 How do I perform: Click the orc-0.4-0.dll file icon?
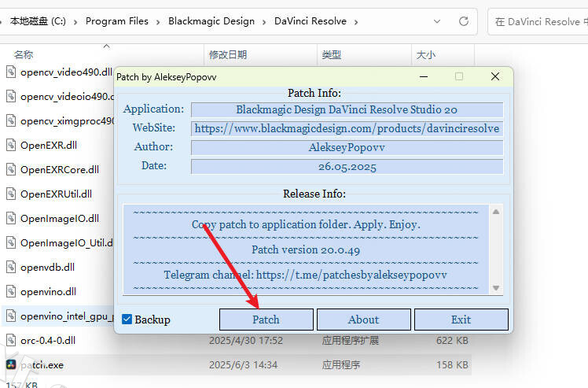(x=11, y=340)
